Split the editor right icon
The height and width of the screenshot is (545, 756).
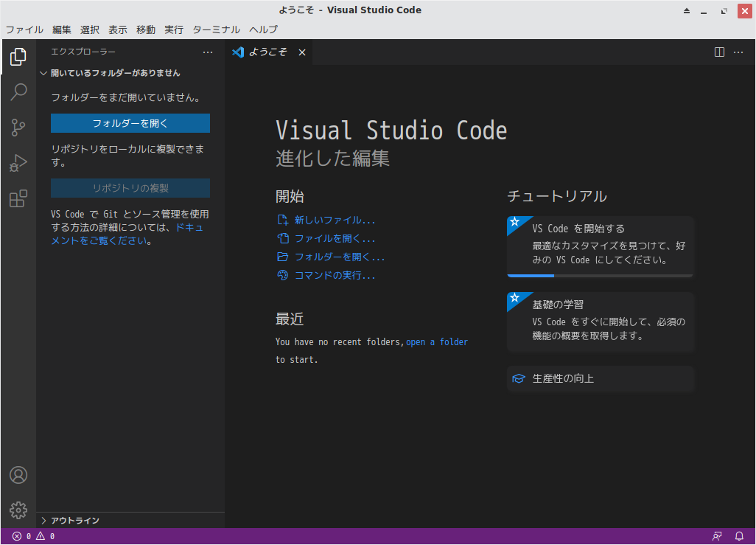(x=719, y=52)
